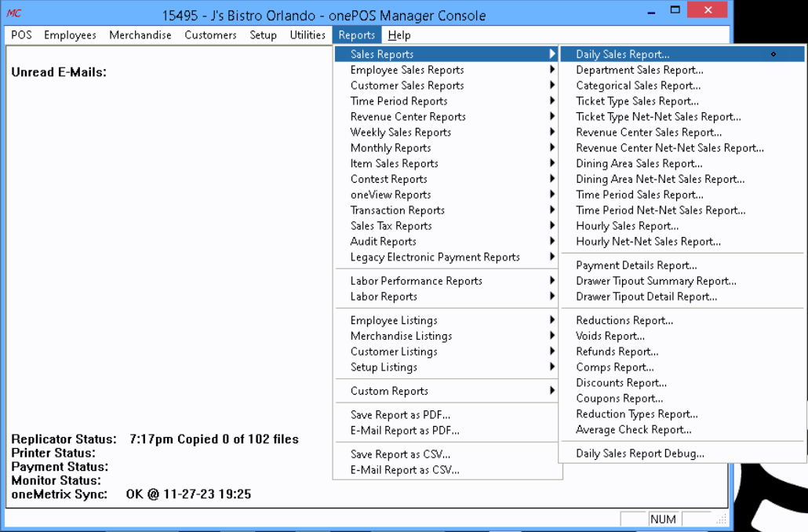Choose E-Mail Report as CSV

pyautogui.click(x=446, y=470)
